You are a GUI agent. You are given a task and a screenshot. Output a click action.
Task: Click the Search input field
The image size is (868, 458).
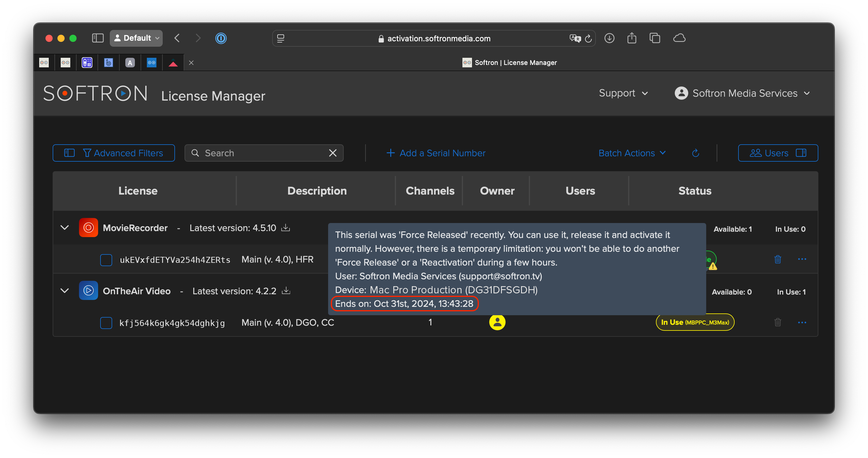click(x=264, y=153)
